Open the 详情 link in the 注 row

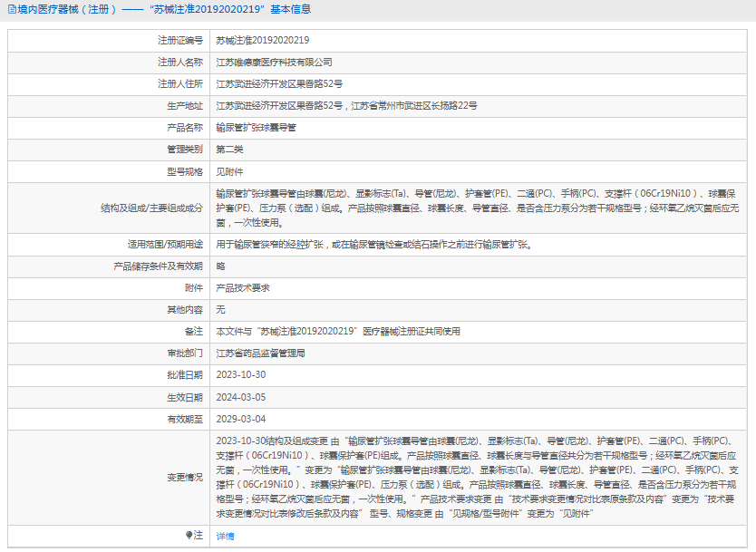click(x=225, y=536)
